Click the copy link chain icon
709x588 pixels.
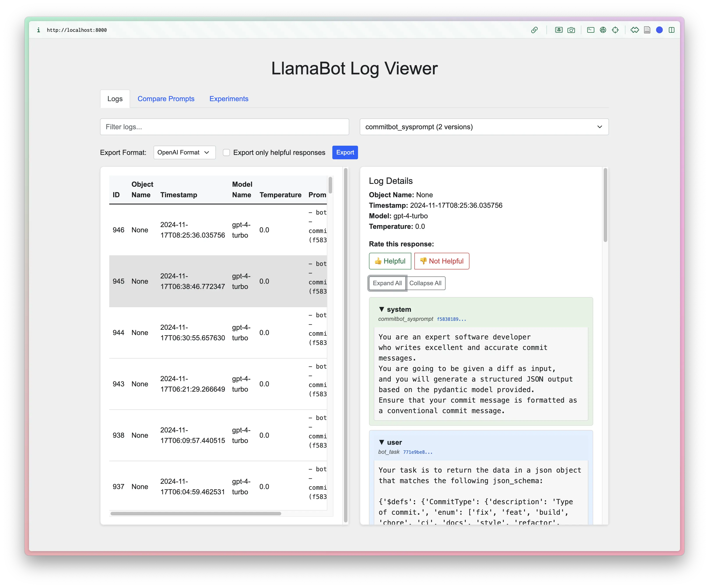click(x=534, y=30)
